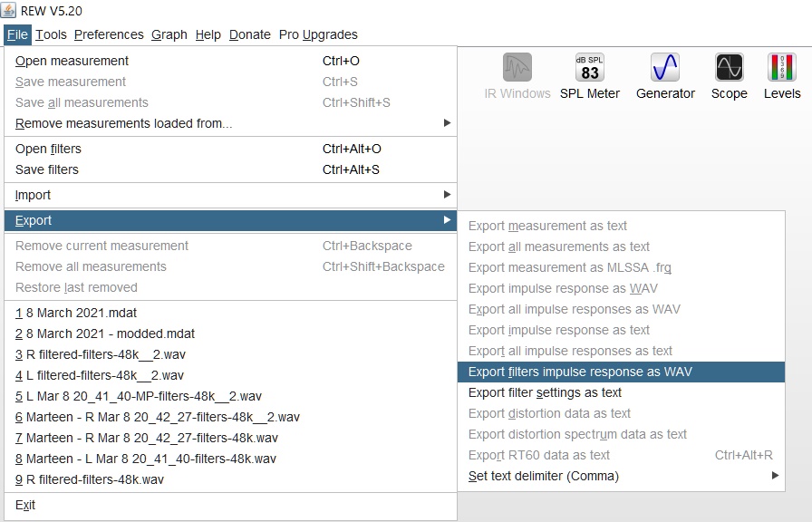Viewport: 812px width, 522px height.
Task: Choose Save filters from the File menu
Action: 47,169
